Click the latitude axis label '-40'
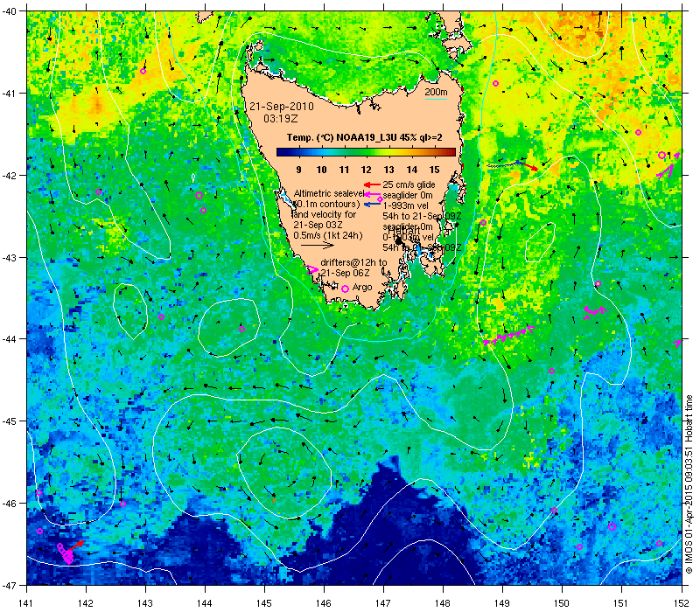The image size is (700, 612). 10,11
